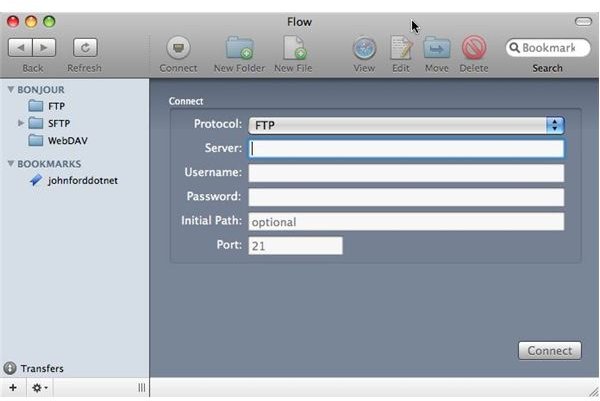This screenshot has width=600, height=401.
Task: Create a New File from toolbar
Action: click(294, 48)
